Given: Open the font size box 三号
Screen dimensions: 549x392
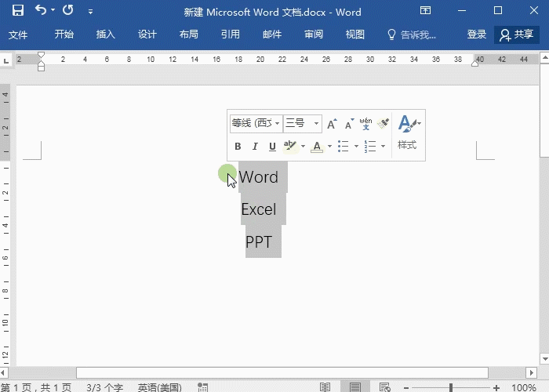Looking at the screenshot, I should pyautogui.click(x=303, y=123).
